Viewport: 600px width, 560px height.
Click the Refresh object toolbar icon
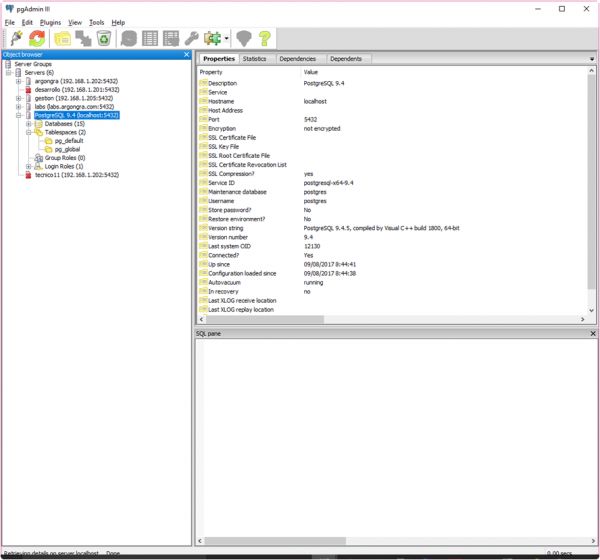coord(37,39)
